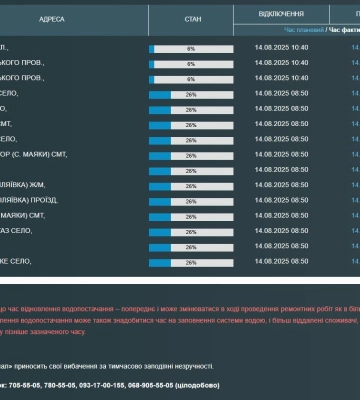Click the phone number 093-17-00-155

(x=102, y=385)
